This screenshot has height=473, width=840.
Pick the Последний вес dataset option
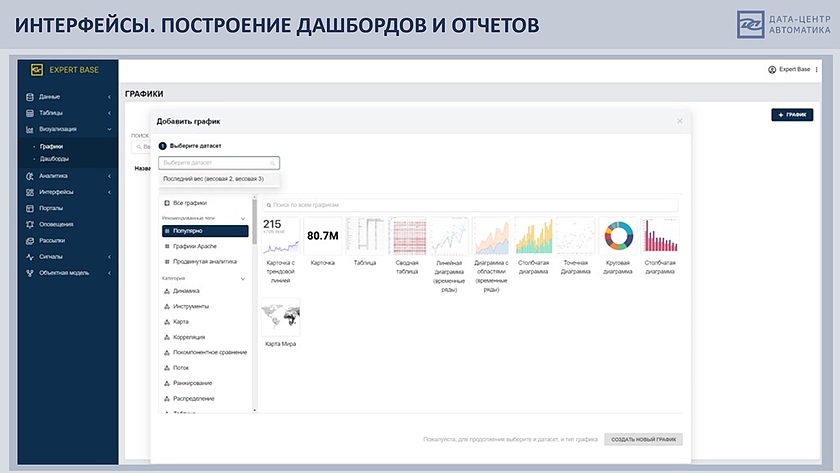[x=213, y=179]
